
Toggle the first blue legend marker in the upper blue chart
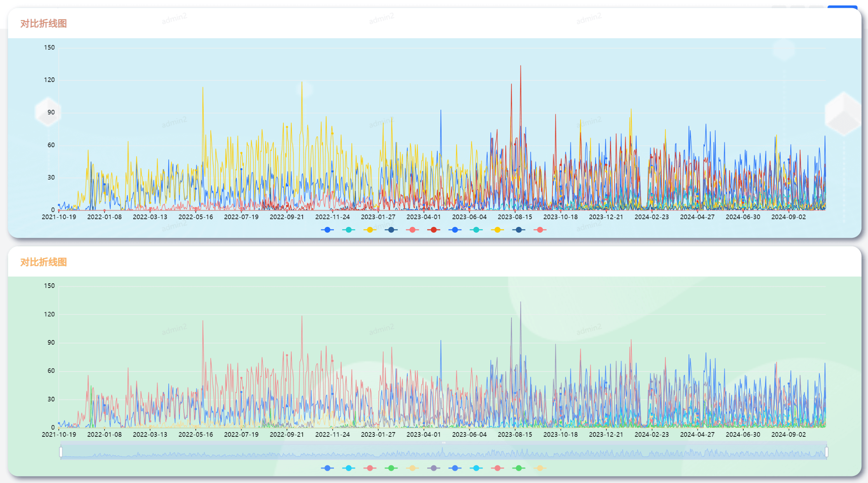pos(327,230)
